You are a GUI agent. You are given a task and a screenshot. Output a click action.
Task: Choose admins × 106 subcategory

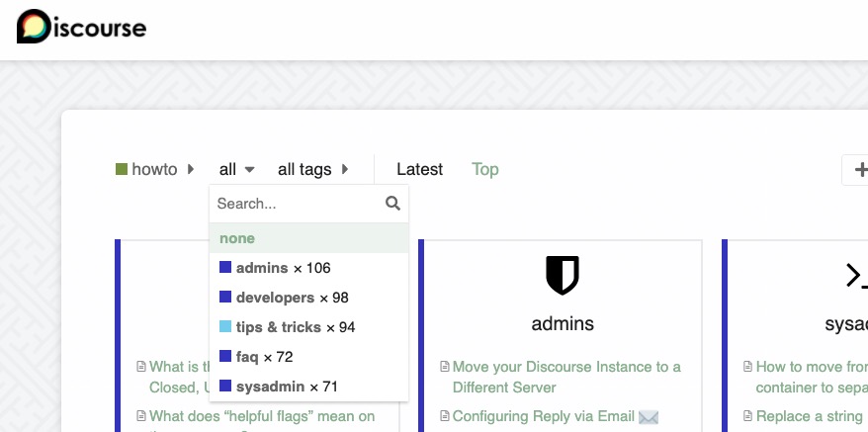308,268
